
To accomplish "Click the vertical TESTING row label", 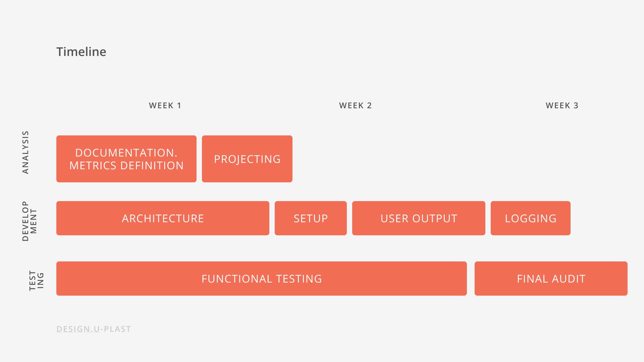I will click(36, 280).
